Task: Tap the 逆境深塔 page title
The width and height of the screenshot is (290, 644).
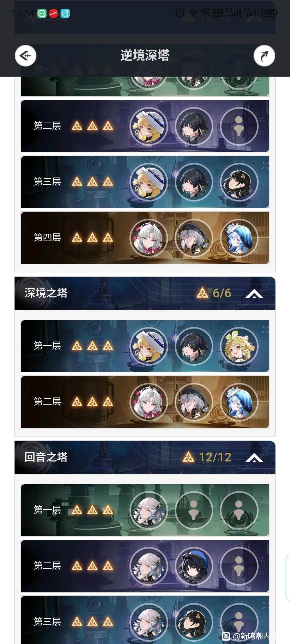Action: pyautogui.click(x=145, y=55)
